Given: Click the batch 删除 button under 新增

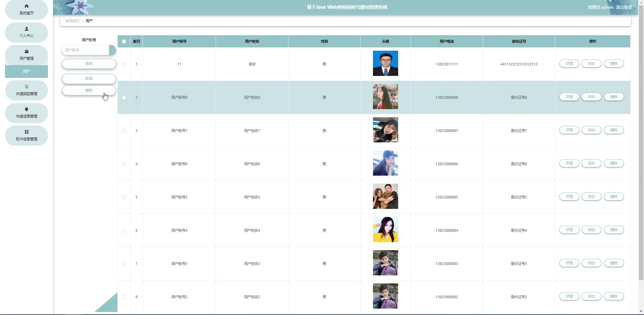Looking at the screenshot, I should click(x=89, y=90).
